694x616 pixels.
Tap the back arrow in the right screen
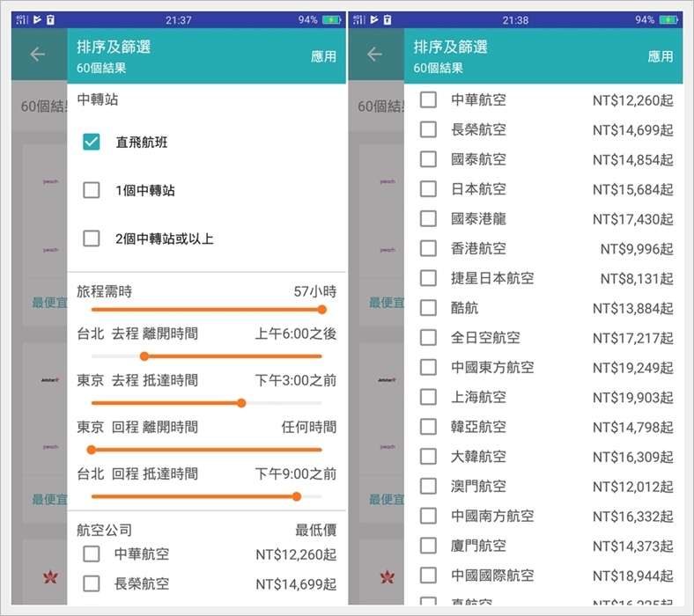(x=374, y=55)
